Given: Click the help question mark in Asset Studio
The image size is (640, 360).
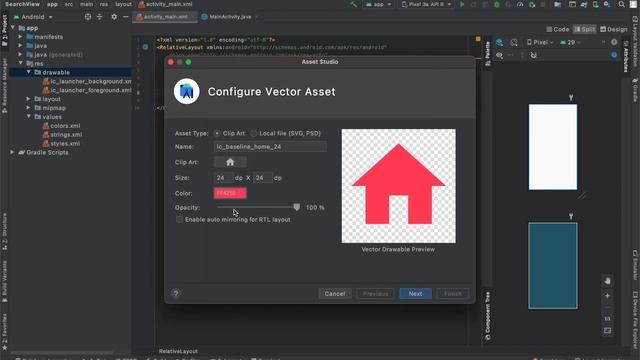Looking at the screenshot, I should click(x=176, y=293).
